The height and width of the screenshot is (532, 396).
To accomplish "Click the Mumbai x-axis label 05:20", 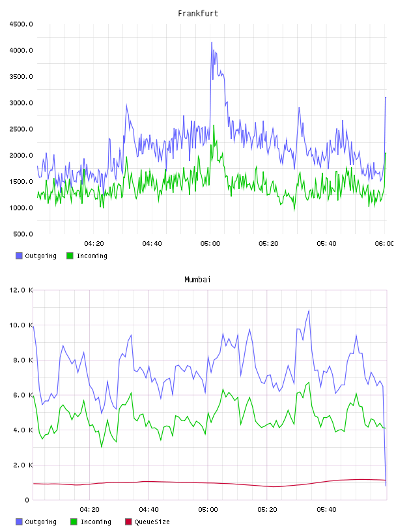I will pos(267,510).
